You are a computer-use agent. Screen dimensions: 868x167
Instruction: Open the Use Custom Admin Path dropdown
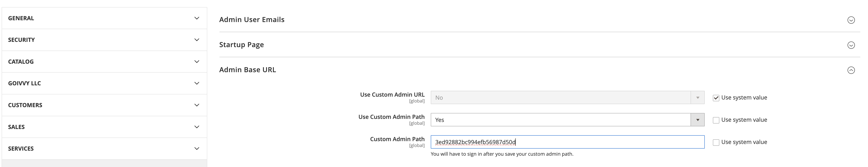[x=567, y=120]
